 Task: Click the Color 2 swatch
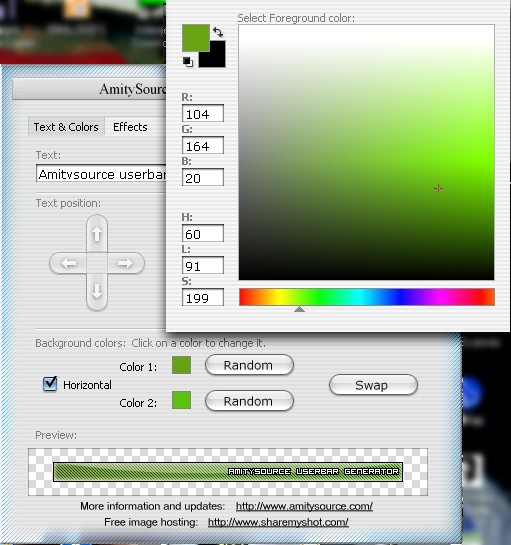coord(181,400)
